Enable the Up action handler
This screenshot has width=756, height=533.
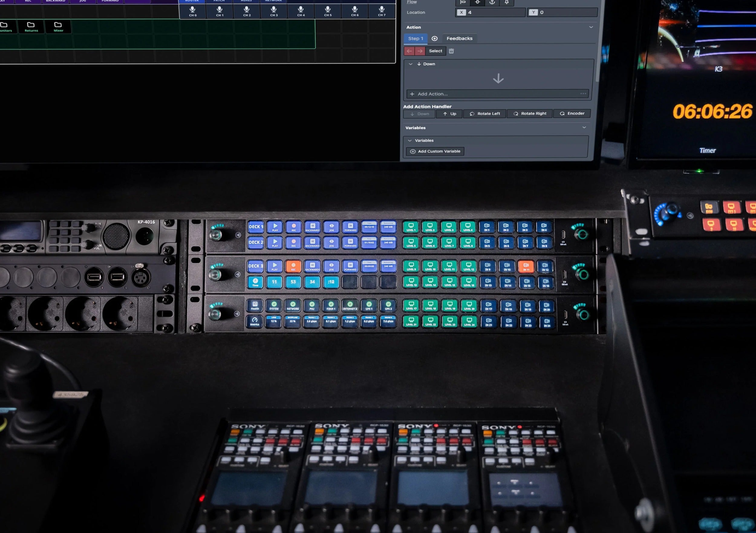pos(449,114)
